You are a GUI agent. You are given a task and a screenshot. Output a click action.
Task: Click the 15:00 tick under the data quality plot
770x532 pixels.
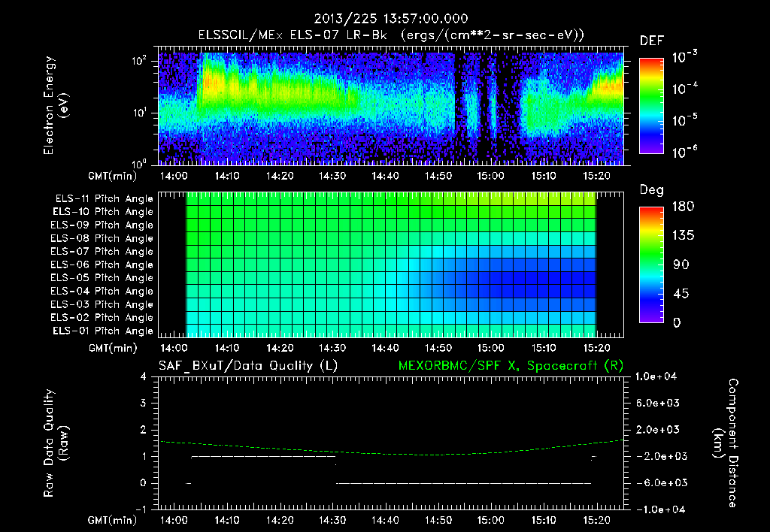490,520
